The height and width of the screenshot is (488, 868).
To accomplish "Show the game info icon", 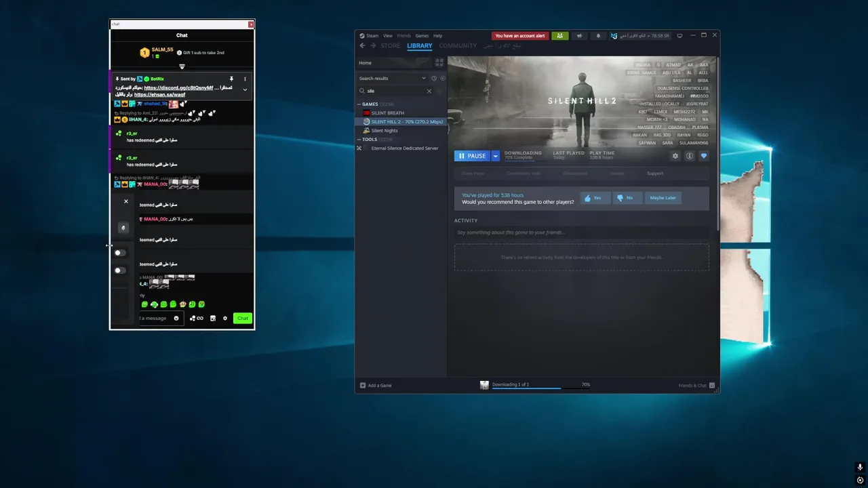I will tap(690, 156).
